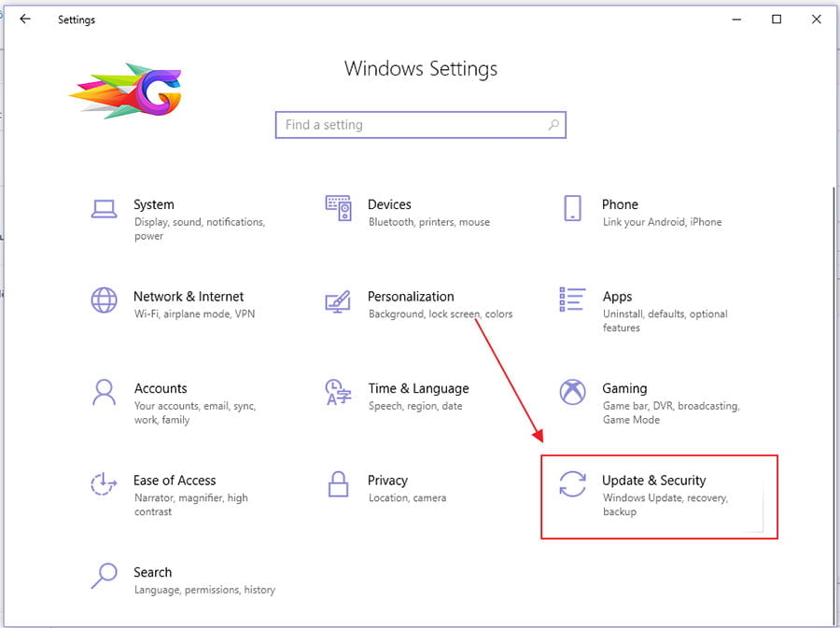840x628 pixels.
Task: Click the Phone icon
Action: tap(572, 208)
